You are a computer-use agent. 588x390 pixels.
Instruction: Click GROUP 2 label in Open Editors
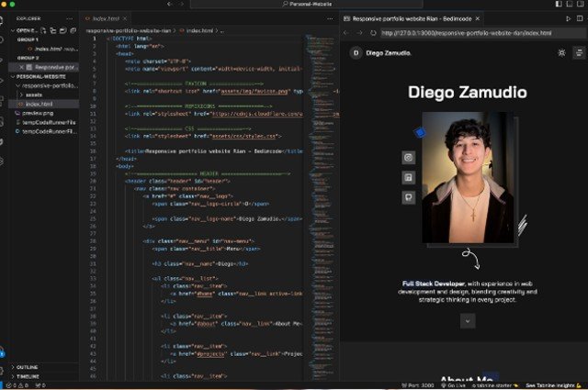point(28,58)
